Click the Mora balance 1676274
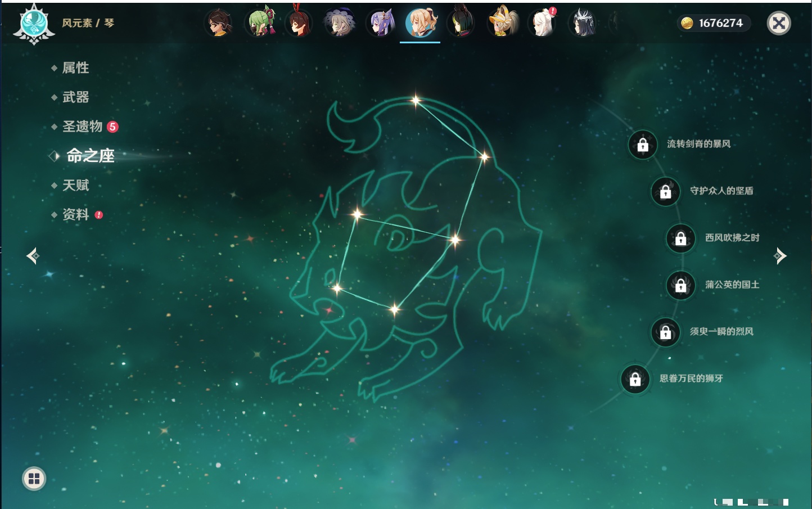 coord(721,23)
